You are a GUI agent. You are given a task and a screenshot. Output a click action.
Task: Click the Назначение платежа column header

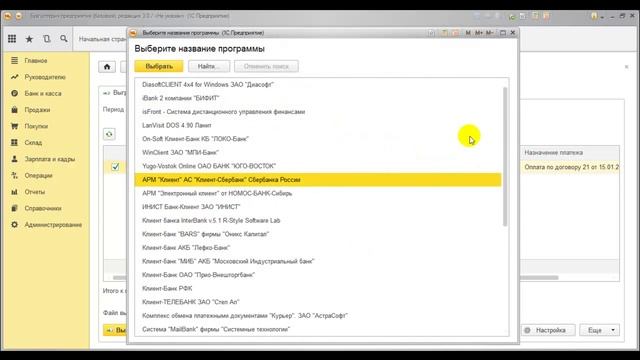coord(569,152)
